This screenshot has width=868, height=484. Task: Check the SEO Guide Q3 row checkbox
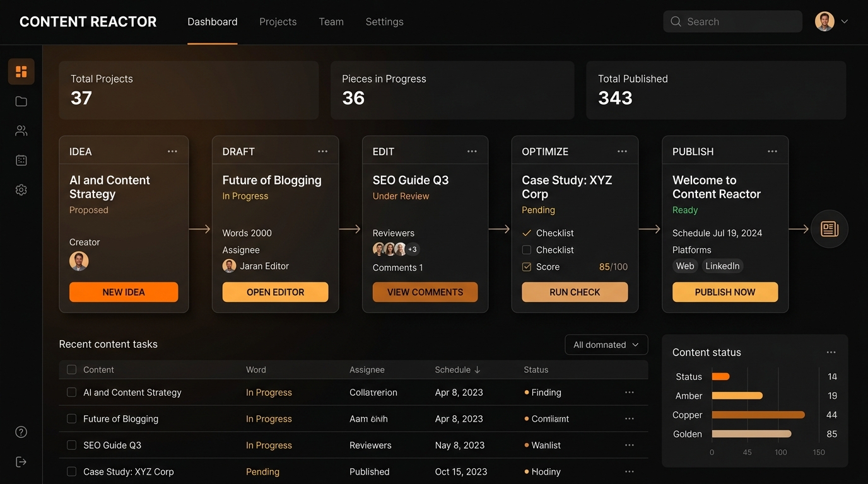[x=71, y=445]
